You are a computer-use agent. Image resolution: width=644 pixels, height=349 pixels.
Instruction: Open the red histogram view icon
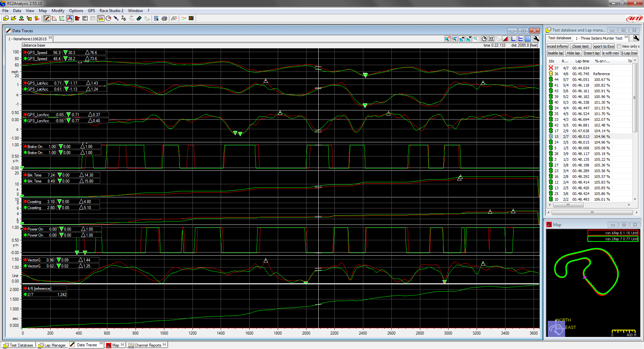pos(77,18)
